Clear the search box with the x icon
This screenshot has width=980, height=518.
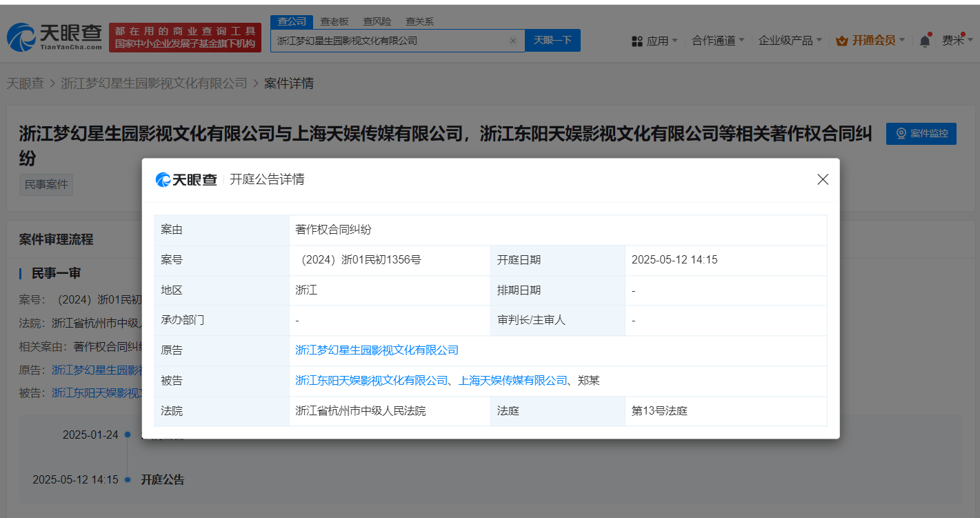click(x=513, y=41)
